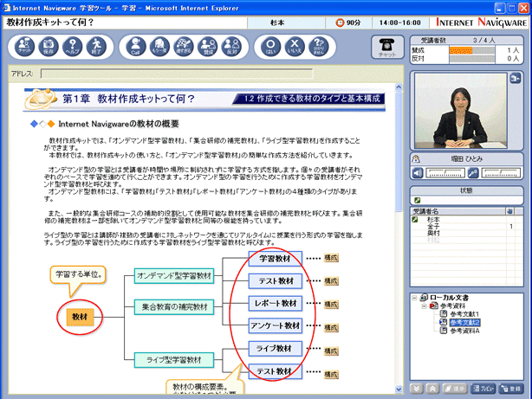Viewport: 532px width, 399px height.
Task: Open document 参考文献1
Action: 464,314
